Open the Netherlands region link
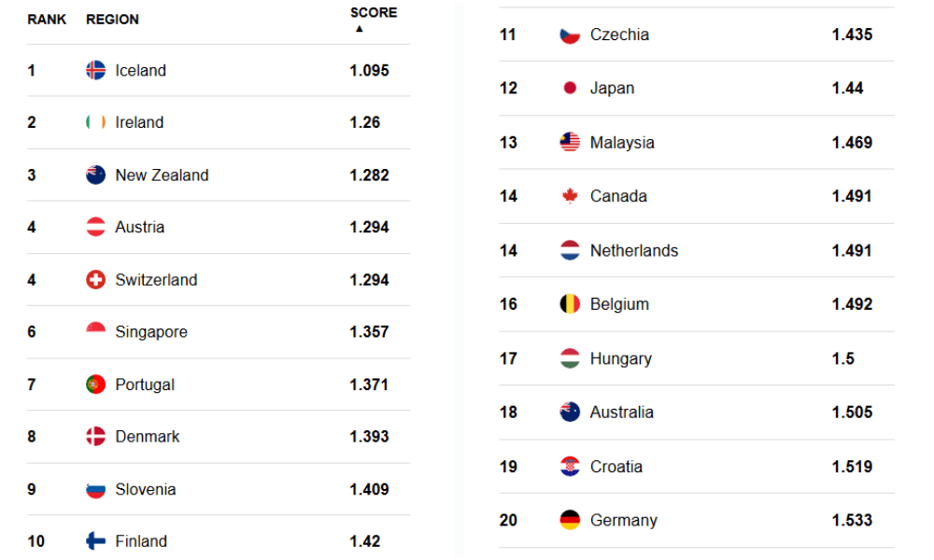 634,250
